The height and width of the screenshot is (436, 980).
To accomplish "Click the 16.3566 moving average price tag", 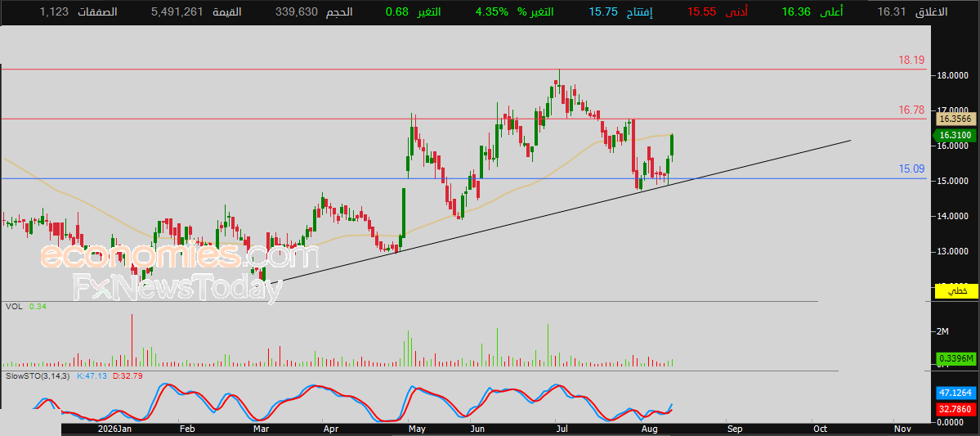I will coord(955,119).
